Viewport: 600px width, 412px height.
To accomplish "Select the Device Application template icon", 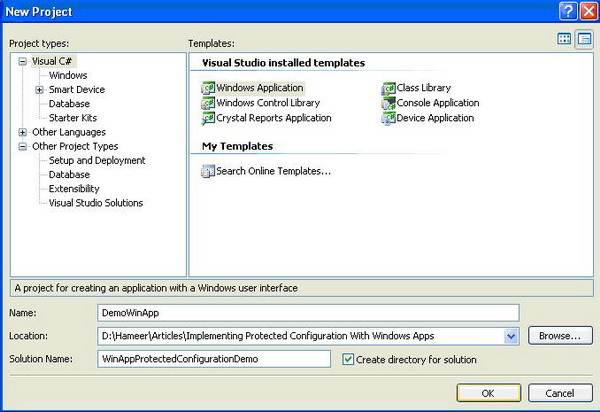I will [388, 118].
